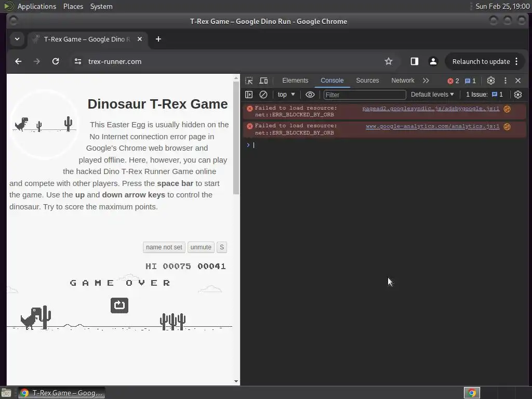Show more DevTools tabs with the chevrons
Image resolution: width=532 pixels, height=399 pixels.
pyautogui.click(x=426, y=81)
